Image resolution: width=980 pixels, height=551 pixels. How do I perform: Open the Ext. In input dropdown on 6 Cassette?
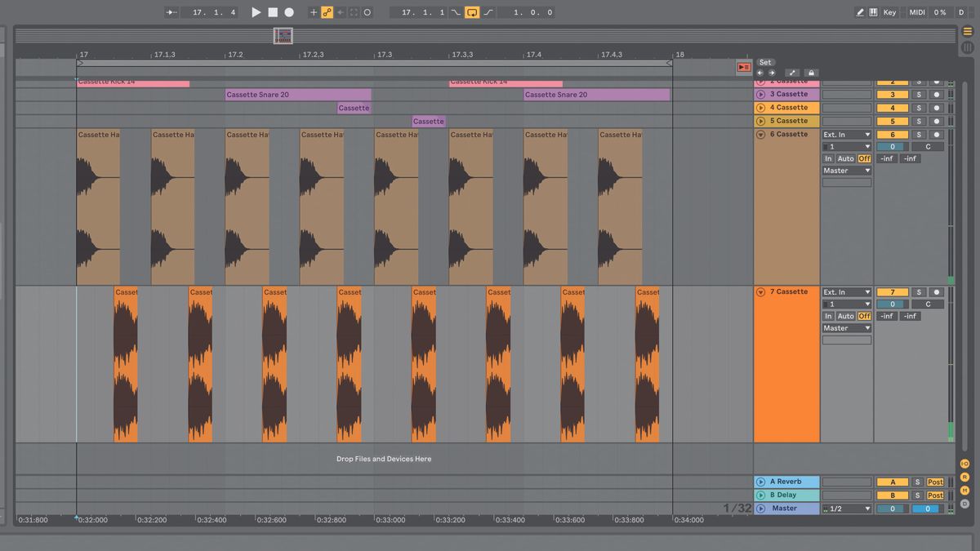click(x=846, y=134)
